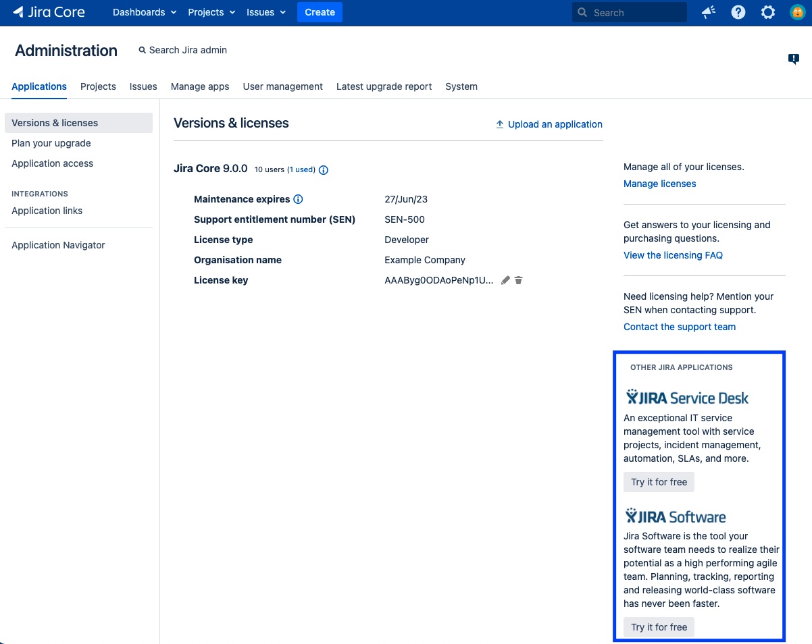812x644 pixels.
Task: Try JIRA Software for free
Action: [x=659, y=627]
